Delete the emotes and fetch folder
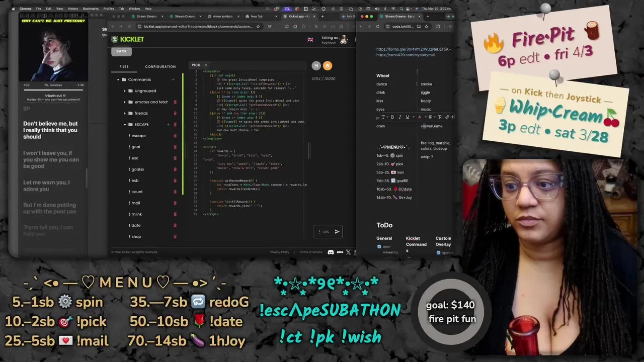Screen dimensions: 644x362 pyautogui.click(x=175, y=102)
